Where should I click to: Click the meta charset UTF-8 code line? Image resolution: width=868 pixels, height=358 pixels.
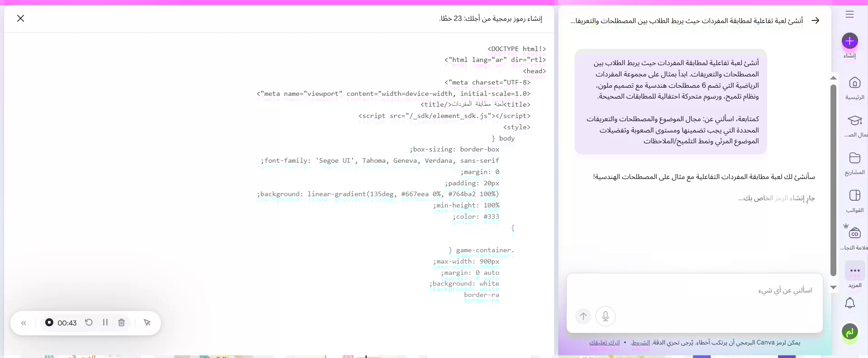tap(487, 82)
